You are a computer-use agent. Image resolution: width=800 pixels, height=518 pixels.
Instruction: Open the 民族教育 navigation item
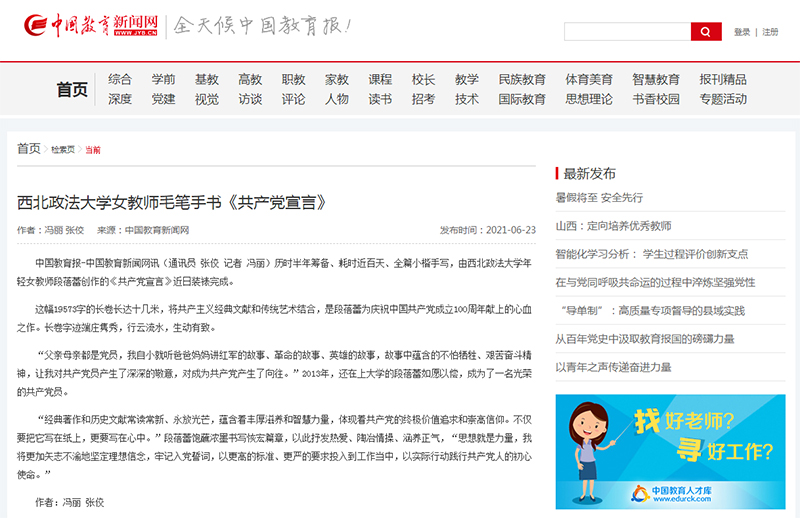click(522, 79)
